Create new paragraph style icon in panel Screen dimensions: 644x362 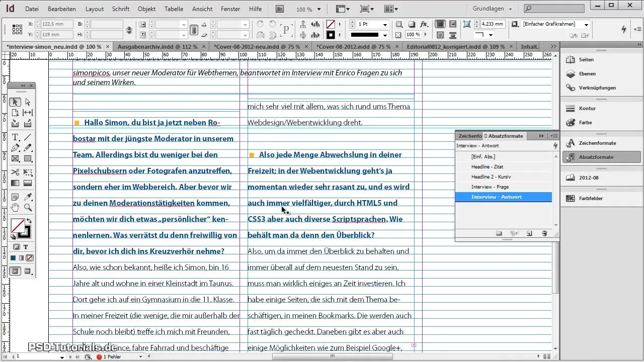coord(529,233)
